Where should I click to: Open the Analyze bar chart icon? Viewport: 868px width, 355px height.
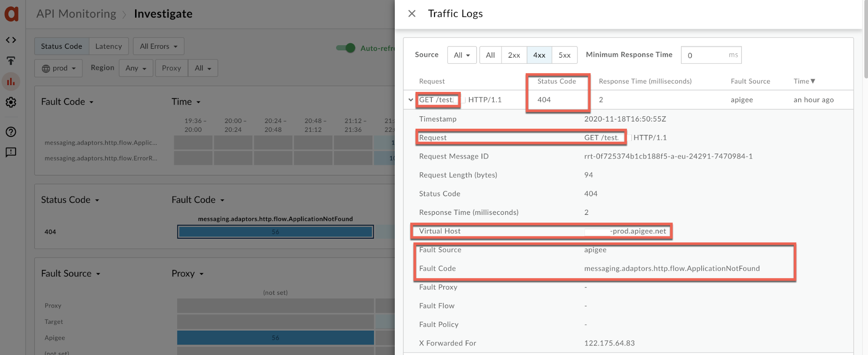(11, 82)
